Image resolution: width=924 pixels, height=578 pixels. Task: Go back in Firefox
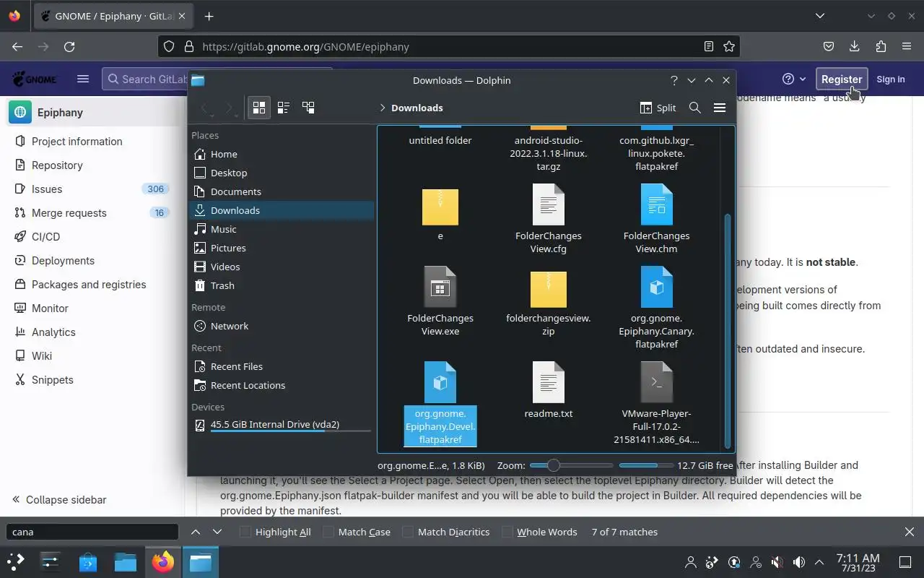tap(17, 46)
